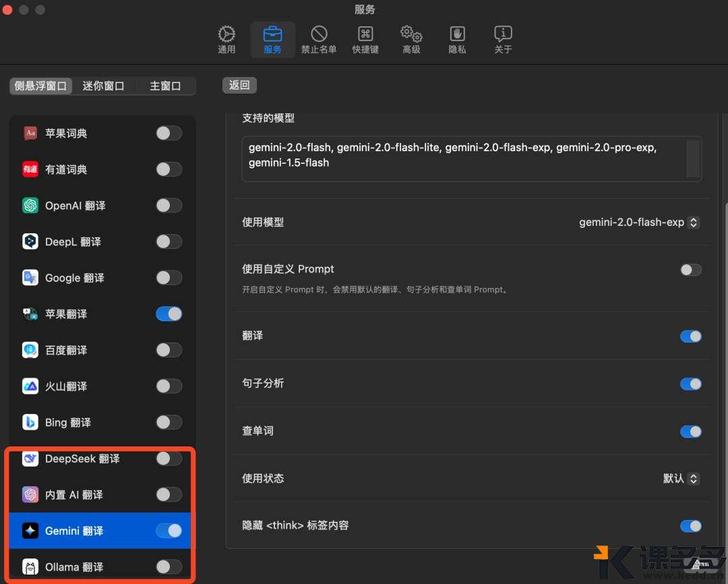Toggle 隐藏 <think> 标签内容 switch
Screen dimensions: 728x584
691,526
